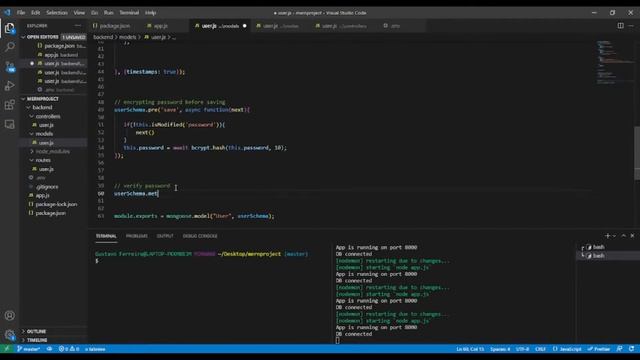Viewport: 640px width, 360px height.
Task: Open Run and Debug view
Action: tap(9, 86)
